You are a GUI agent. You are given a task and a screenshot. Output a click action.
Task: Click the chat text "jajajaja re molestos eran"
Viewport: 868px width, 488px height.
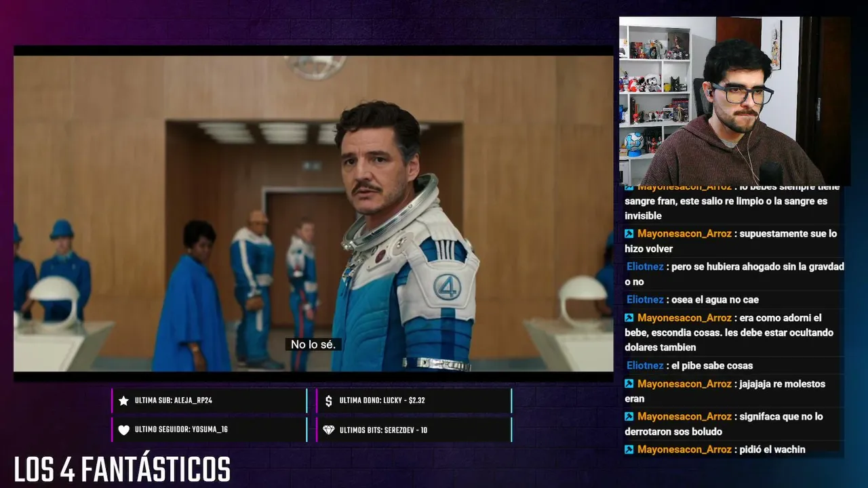(725, 391)
